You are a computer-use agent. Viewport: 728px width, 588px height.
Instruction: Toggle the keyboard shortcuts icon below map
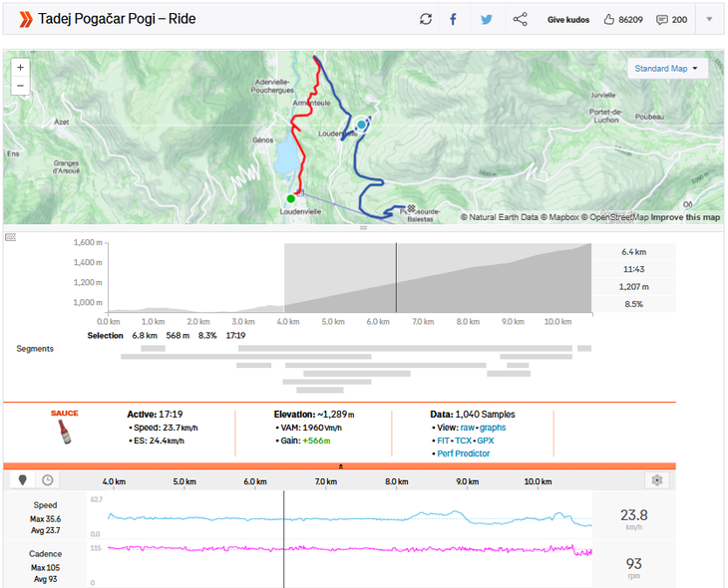pos(10,237)
